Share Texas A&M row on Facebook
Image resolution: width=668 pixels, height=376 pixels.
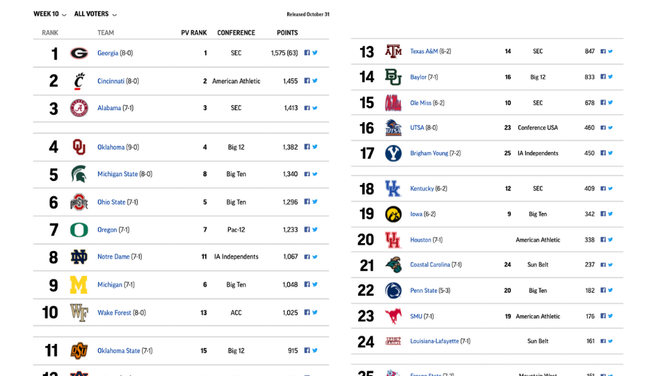point(603,51)
